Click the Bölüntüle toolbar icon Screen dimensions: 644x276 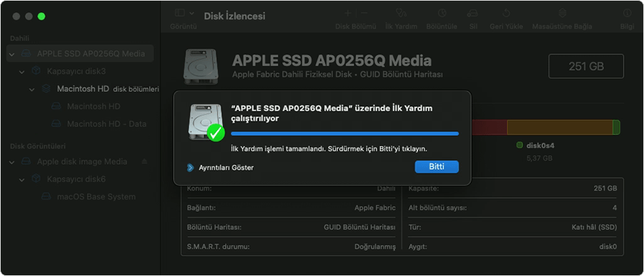pos(441,13)
